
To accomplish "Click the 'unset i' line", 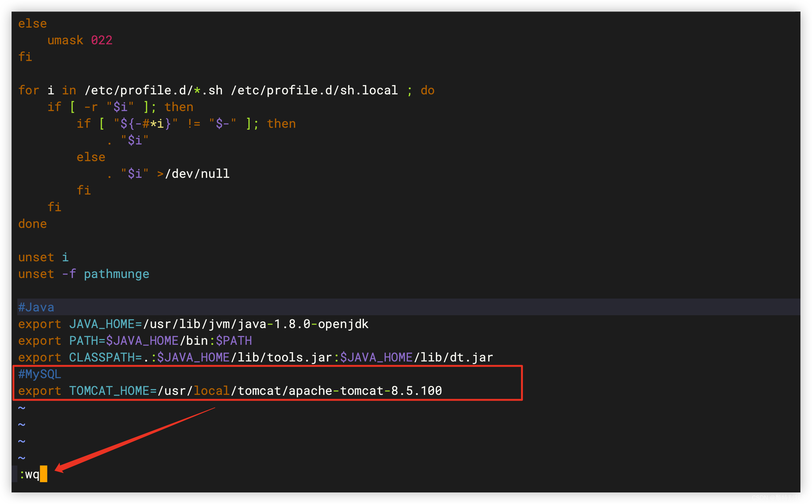I will (43, 257).
